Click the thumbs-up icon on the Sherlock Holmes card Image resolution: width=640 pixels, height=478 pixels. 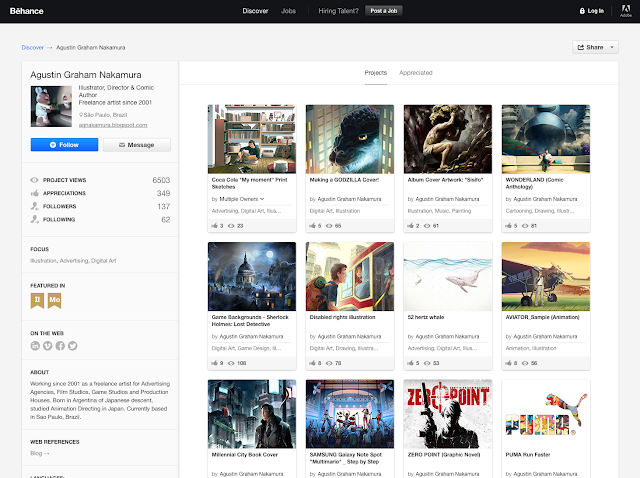[x=215, y=363]
